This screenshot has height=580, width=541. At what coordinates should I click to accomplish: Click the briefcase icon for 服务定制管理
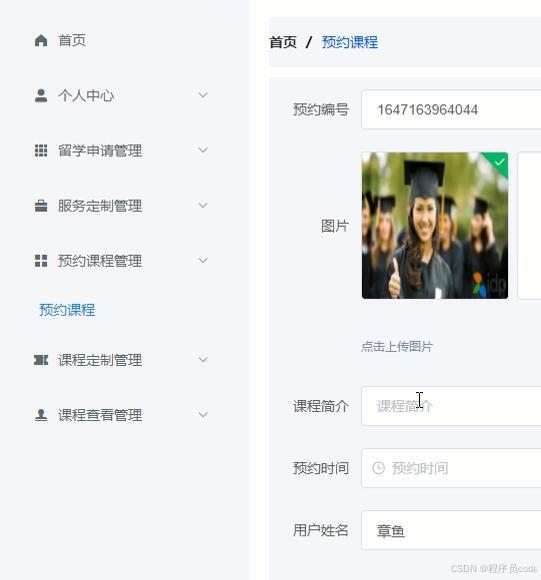tap(41, 206)
